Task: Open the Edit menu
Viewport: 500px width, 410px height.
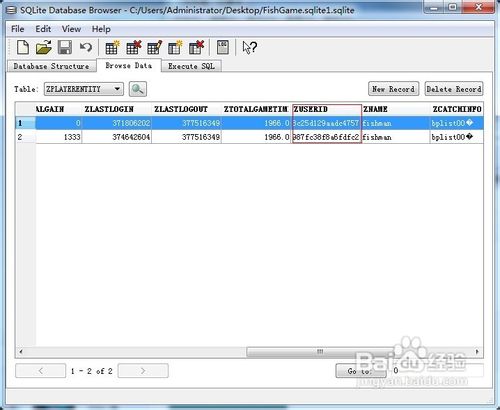Action: pos(43,29)
